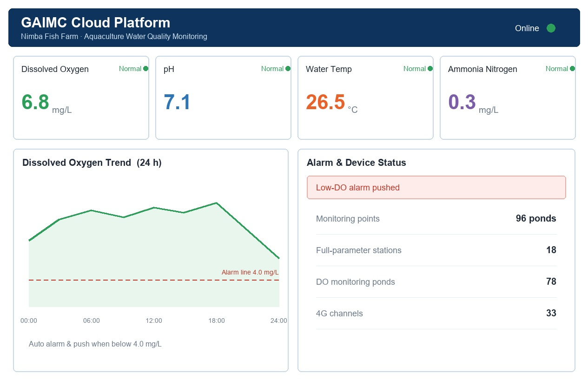Click the green Online status dot

[551, 28]
